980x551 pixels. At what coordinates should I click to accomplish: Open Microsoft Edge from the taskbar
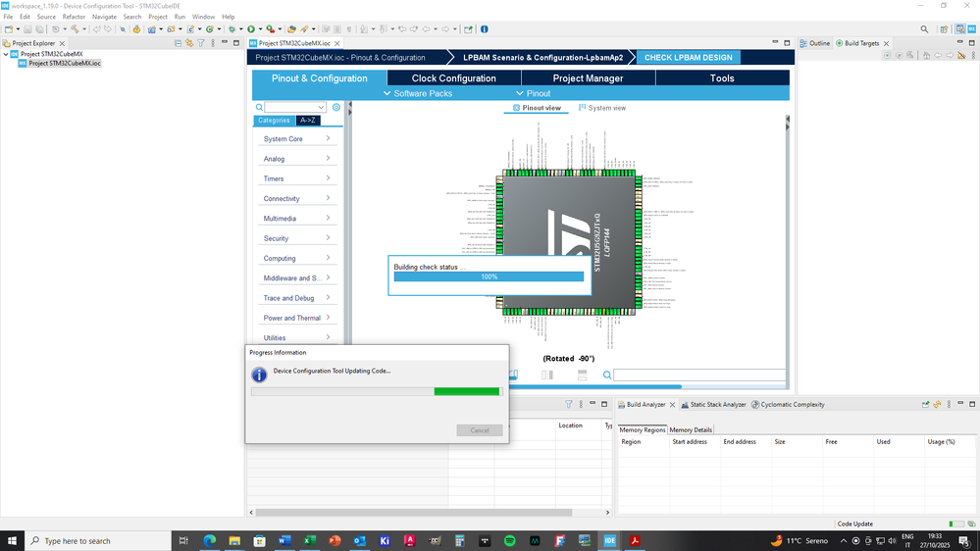209,541
